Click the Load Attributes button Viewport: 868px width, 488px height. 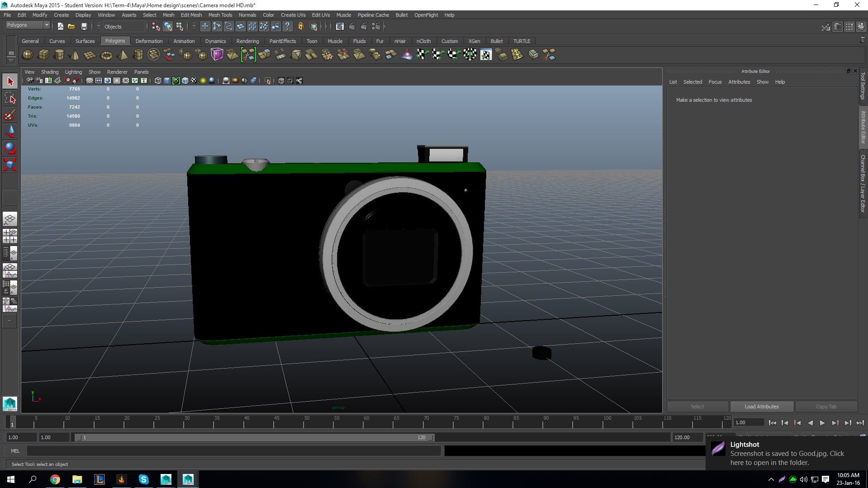(762, 407)
